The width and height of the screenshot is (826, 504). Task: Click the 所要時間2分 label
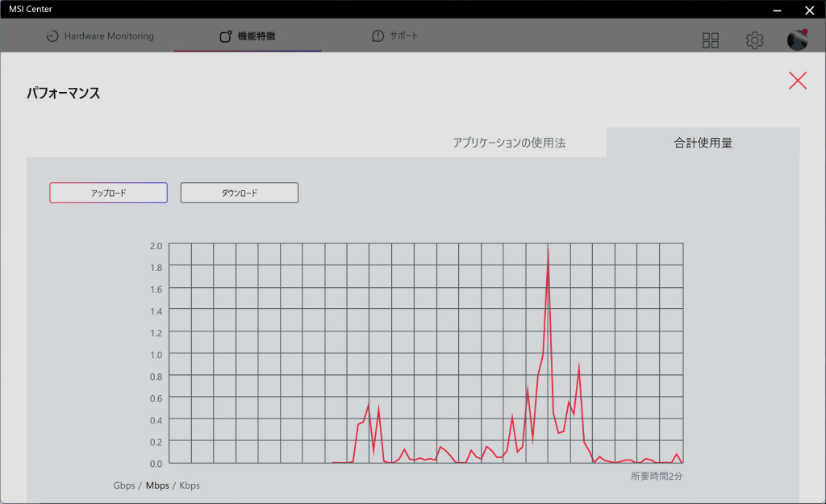coord(657,476)
